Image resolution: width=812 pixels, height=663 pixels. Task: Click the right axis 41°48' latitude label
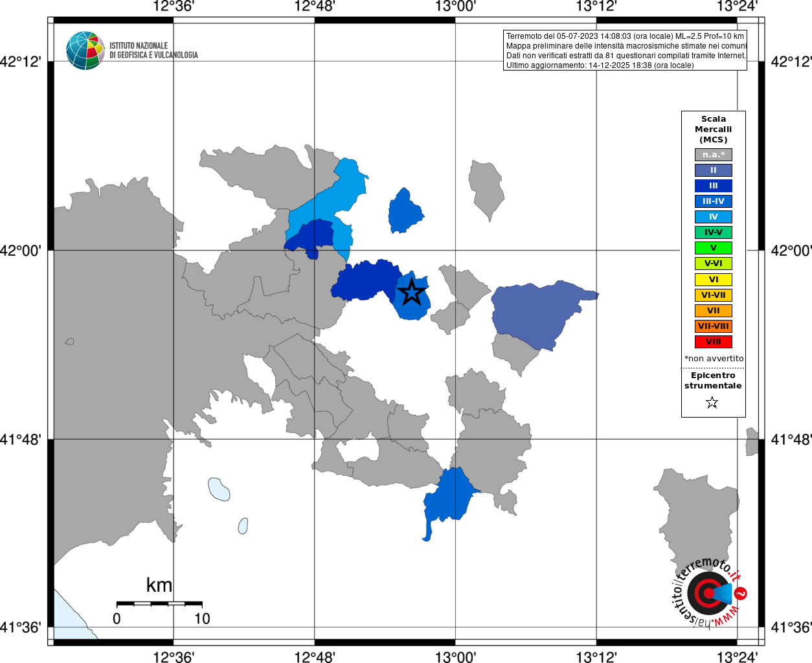[791, 439]
